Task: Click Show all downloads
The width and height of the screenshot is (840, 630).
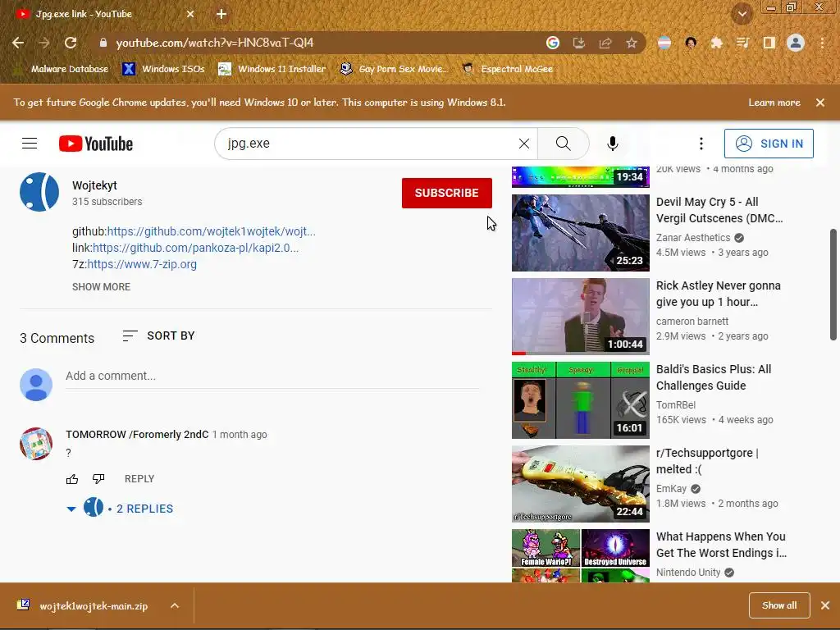Action: pos(779,605)
